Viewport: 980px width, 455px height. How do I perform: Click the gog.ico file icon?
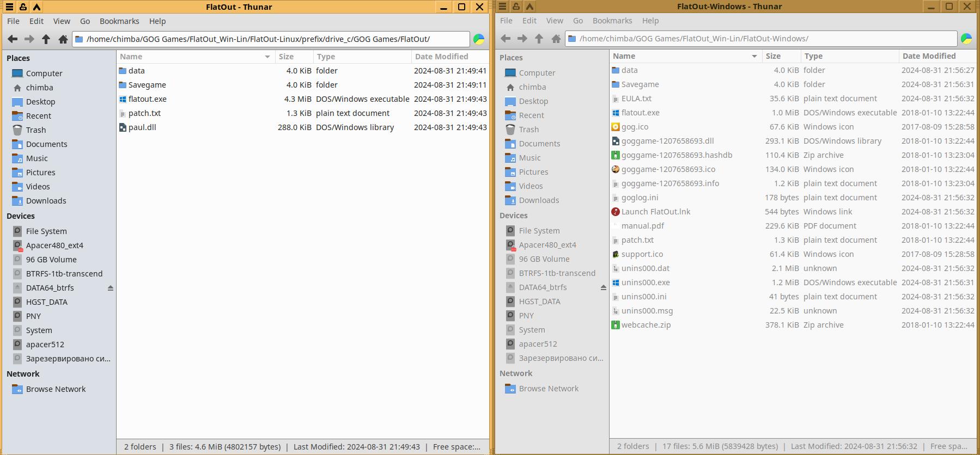point(616,127)
